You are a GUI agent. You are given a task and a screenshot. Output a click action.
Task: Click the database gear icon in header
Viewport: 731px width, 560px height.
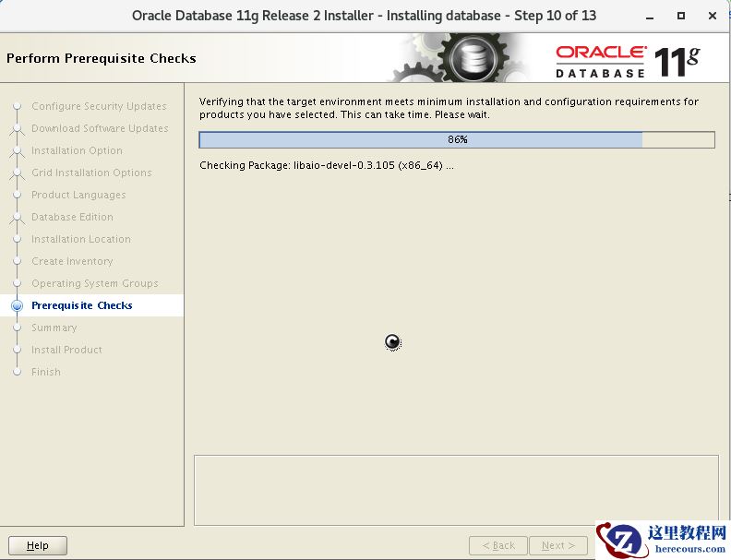[x=473, y=59]
